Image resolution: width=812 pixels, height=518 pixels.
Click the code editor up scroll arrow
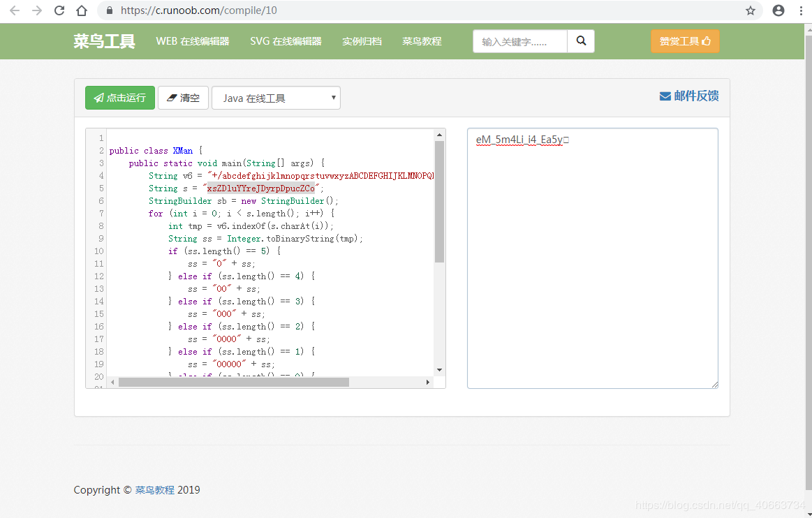click(x=440, y=135)
